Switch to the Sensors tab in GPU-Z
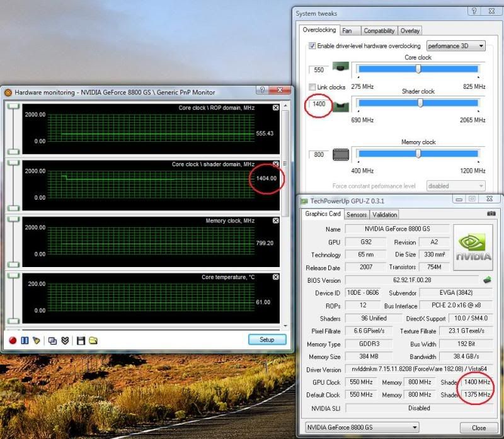This screenshot has width=504, height=439. [357, 214]
